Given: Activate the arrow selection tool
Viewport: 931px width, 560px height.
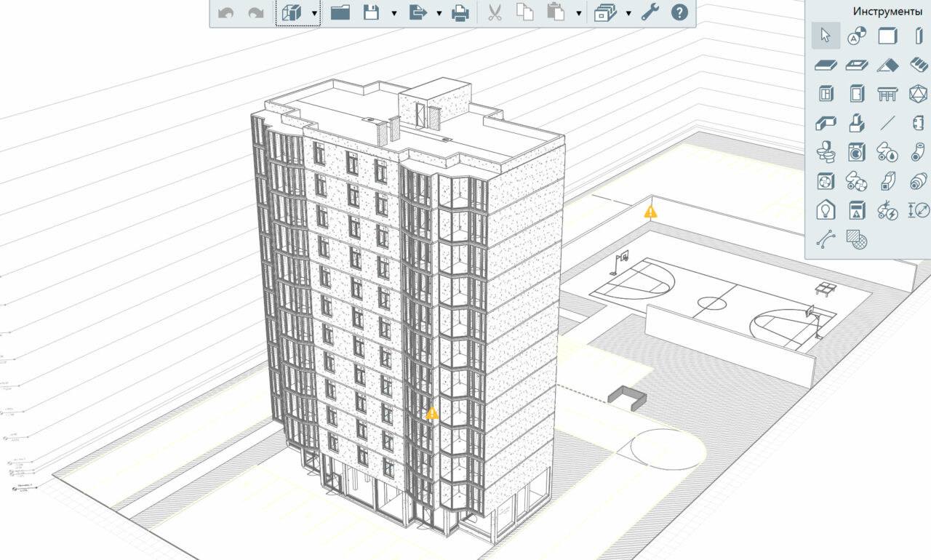Looking at the screenshot, I should [826, 36].
